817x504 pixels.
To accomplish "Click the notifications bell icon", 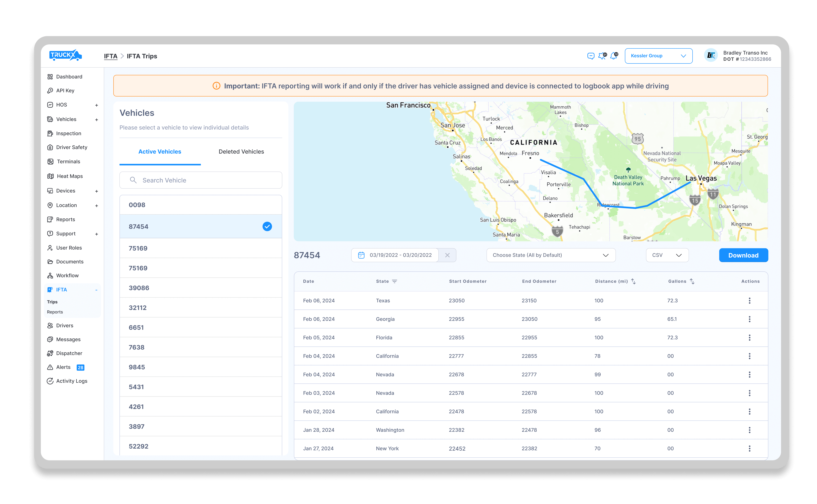I will 613,56.
